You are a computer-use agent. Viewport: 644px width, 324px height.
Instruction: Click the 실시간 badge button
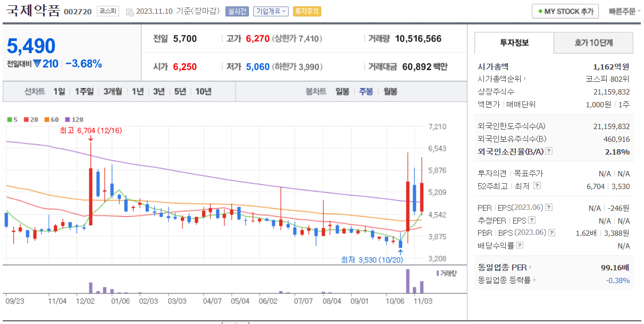pos(237,11)
